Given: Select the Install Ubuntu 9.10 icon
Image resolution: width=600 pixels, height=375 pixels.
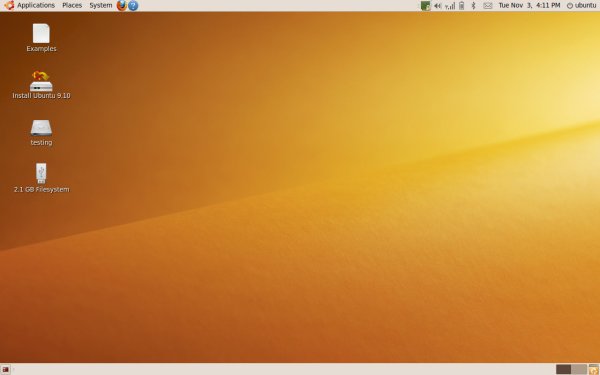Looking at the screenshot, I should coord(41,81).
